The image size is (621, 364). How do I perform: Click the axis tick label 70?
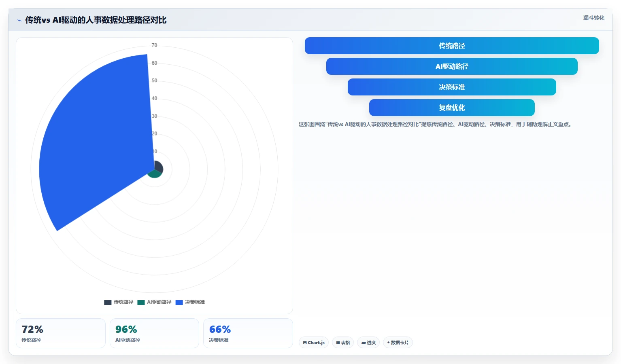(154, 45)
